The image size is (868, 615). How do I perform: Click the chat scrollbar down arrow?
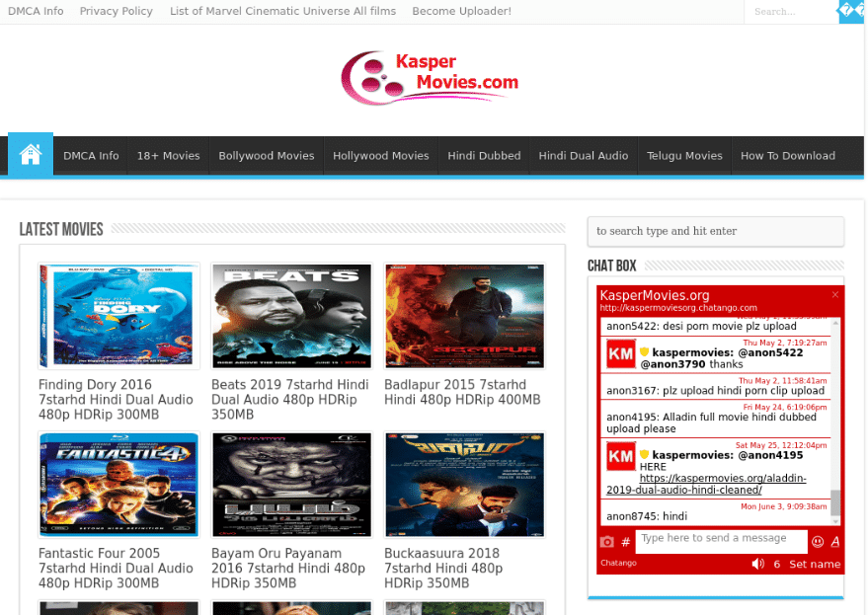(835, 521)
